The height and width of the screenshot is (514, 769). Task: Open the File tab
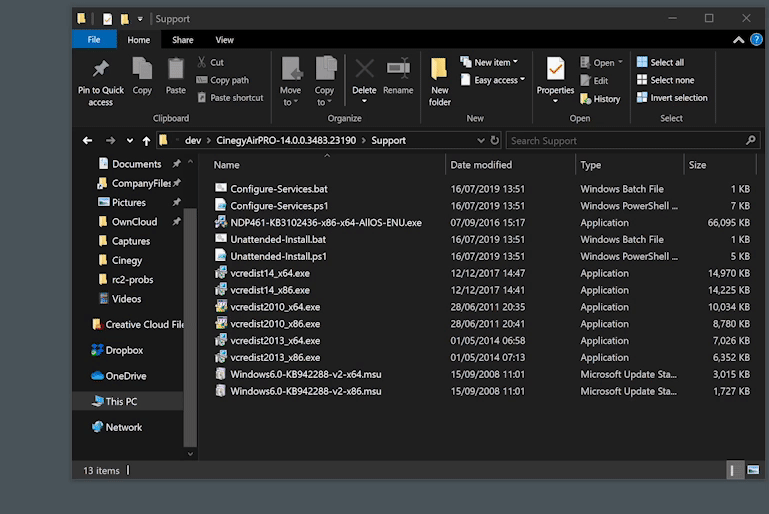pyautogui.click(x=94, y=40)
